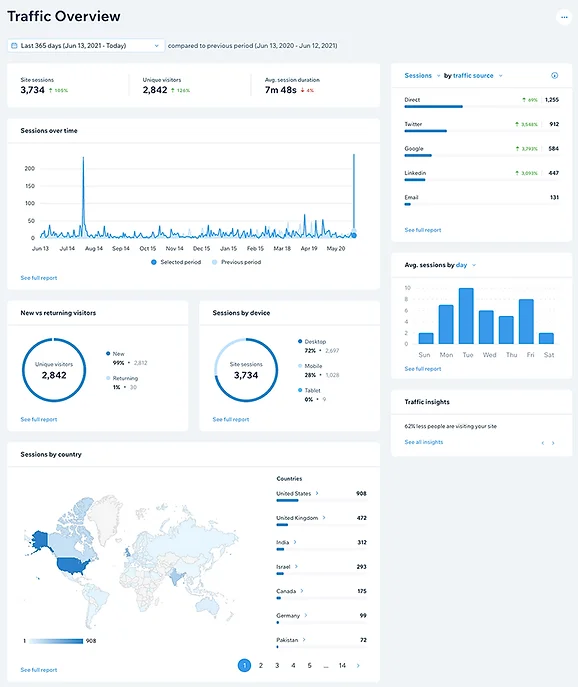Click the Fri bar in Avg. sessions chart
This screenshot has height=687, width=578.
(526, 322)
